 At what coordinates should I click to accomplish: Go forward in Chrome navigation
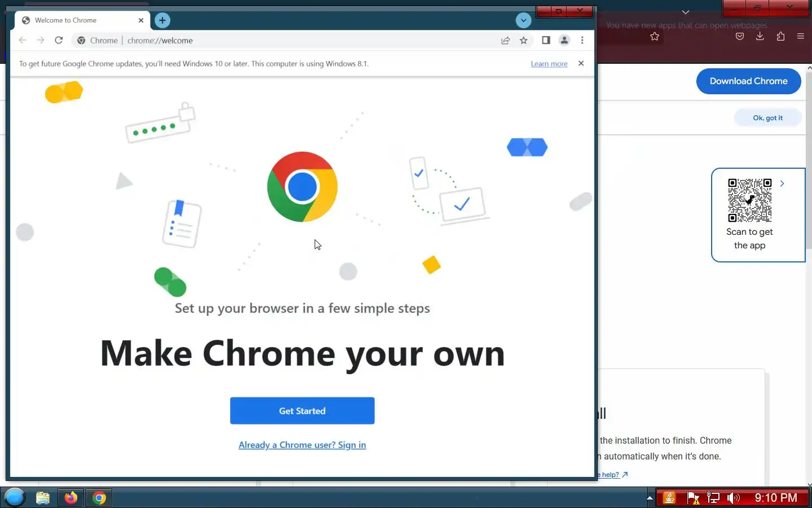[41, 40]
